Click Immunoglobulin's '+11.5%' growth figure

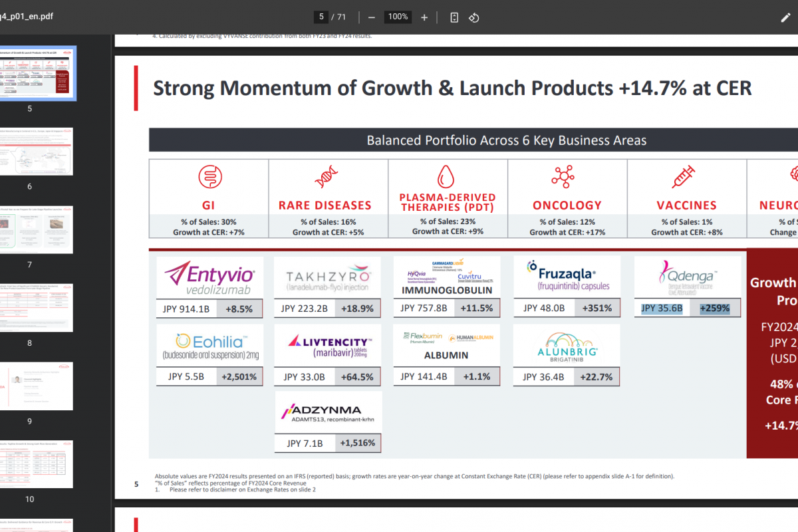(x=477, y=309)
